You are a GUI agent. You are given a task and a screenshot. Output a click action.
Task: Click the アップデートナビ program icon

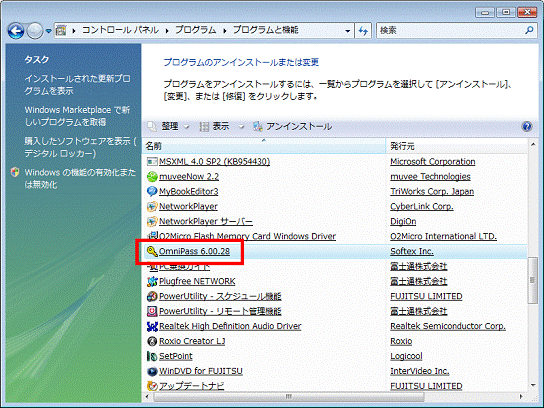point(152,386)
